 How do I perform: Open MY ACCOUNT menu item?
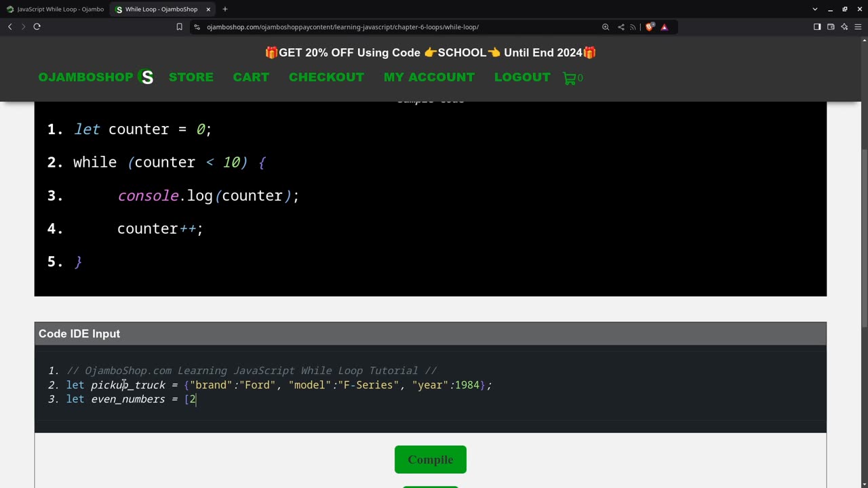[x=429, y=77]
